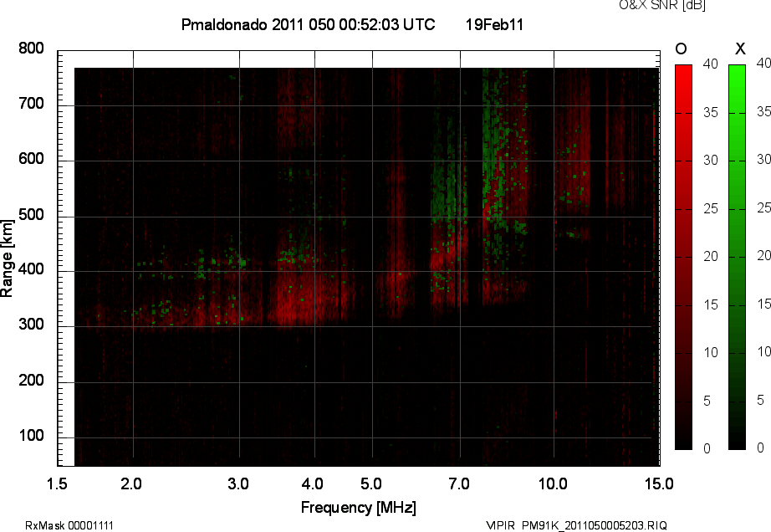771x532 pixels.
Task: Select the date label '19Feb11'
Action: (495, 24)
